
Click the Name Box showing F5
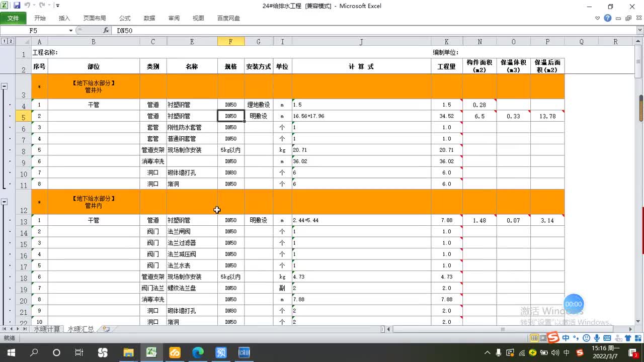tap(33, 31)
